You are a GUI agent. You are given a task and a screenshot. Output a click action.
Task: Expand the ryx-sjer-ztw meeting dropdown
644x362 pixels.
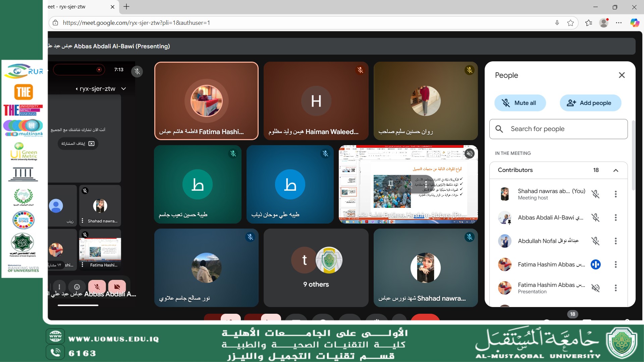[x=123, y=89]
